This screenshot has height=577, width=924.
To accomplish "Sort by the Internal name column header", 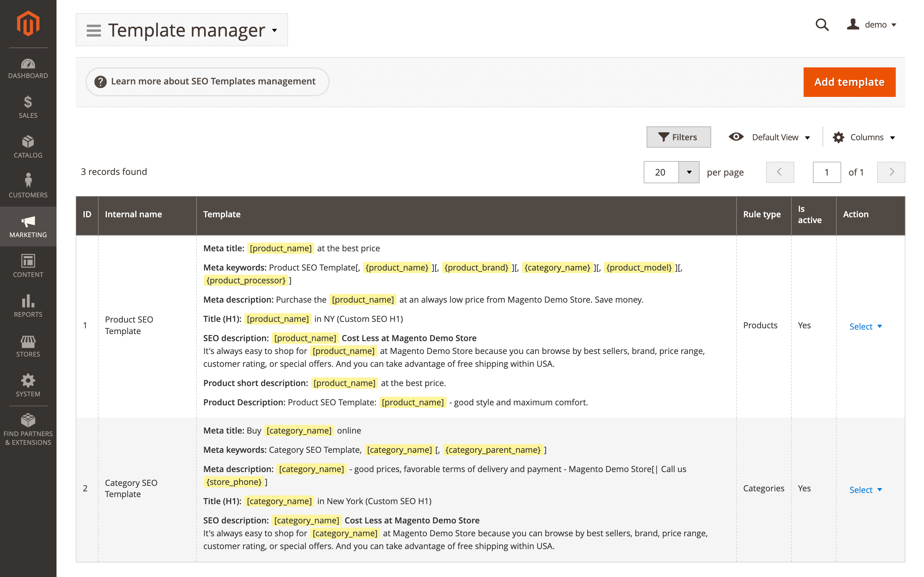I will click(x=147, y=215).
